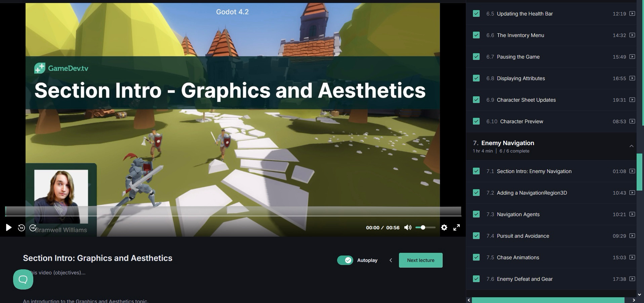Image resolution: width=644 pixels, height=303 pixels.
Task: Click scroll-right arrow of horizontal scrollbar
Action: (634, 300)
